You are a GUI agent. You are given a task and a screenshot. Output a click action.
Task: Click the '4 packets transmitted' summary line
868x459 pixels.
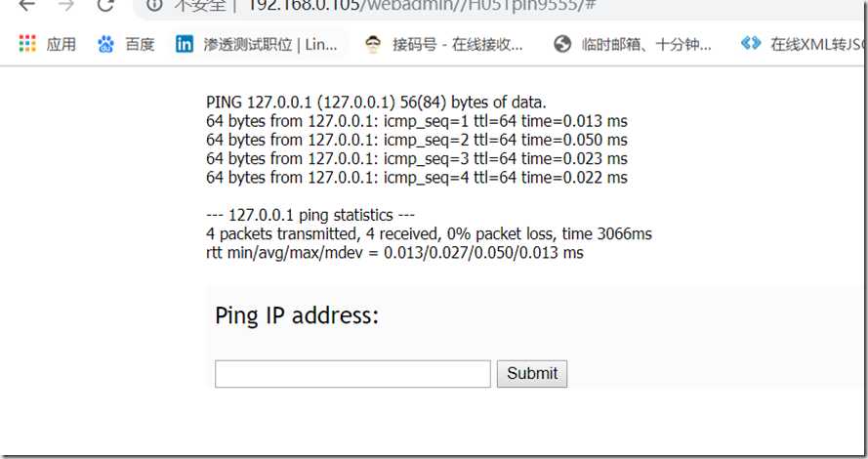pyautogui.click(x=429, y=233)
